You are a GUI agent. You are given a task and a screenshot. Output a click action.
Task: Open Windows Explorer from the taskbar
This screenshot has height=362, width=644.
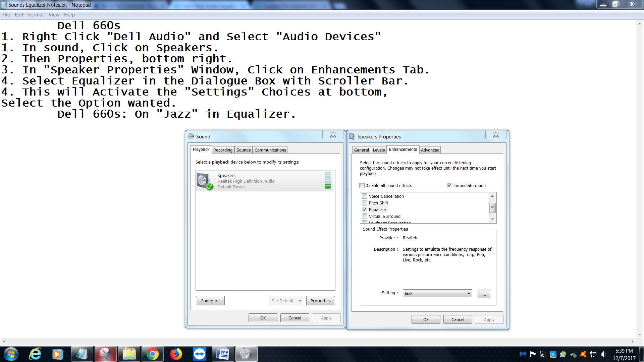pyautogui.click(x=129, y=354)
